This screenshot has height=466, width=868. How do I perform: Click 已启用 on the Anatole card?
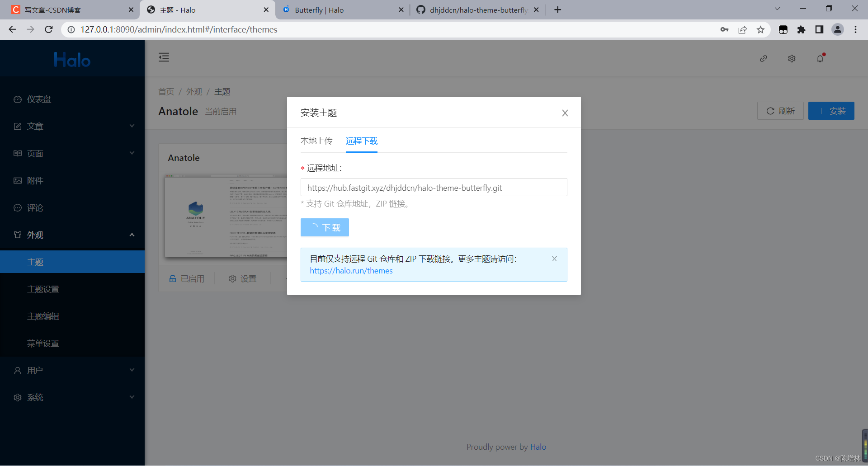coord(187,279)
